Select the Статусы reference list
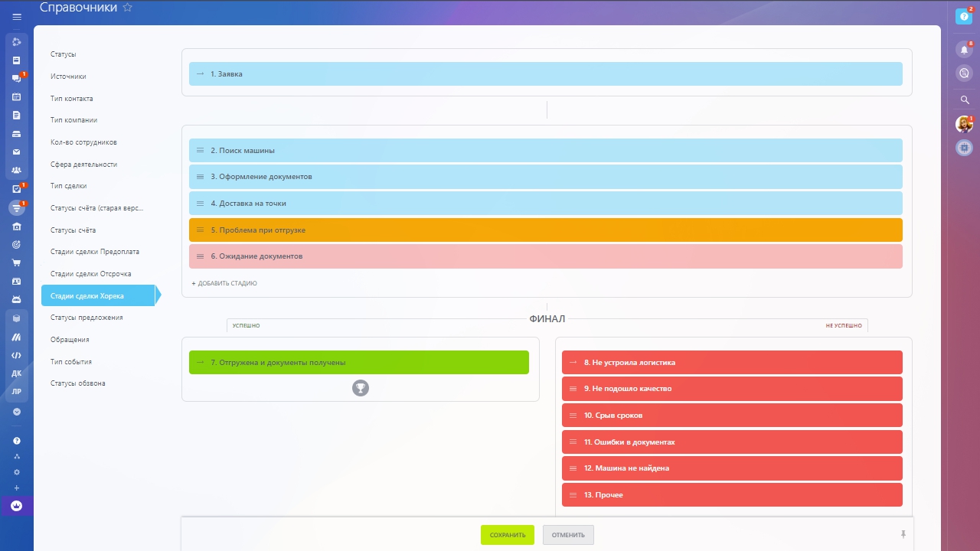980x551 pixels. pos(63,54)
